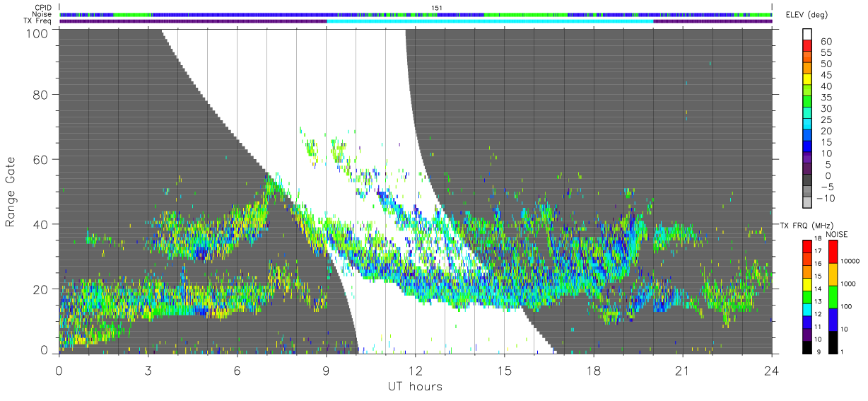Click the 35 label on the ELEV scale

click(x=826, y=98)
